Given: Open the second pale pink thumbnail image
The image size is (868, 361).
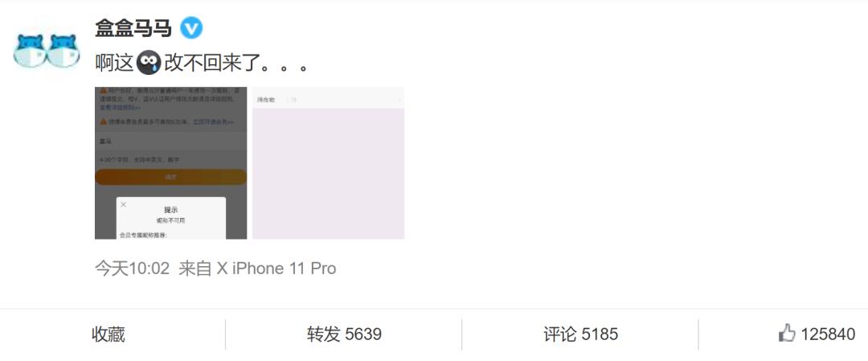Looking at the screenshot, I should [x=328, y=162].
